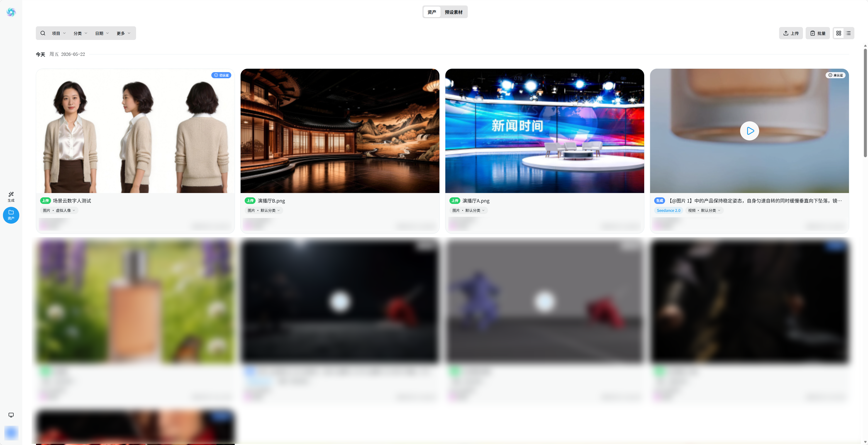Click the search magnifier icon
868x445 pixels.
(43, 33)
